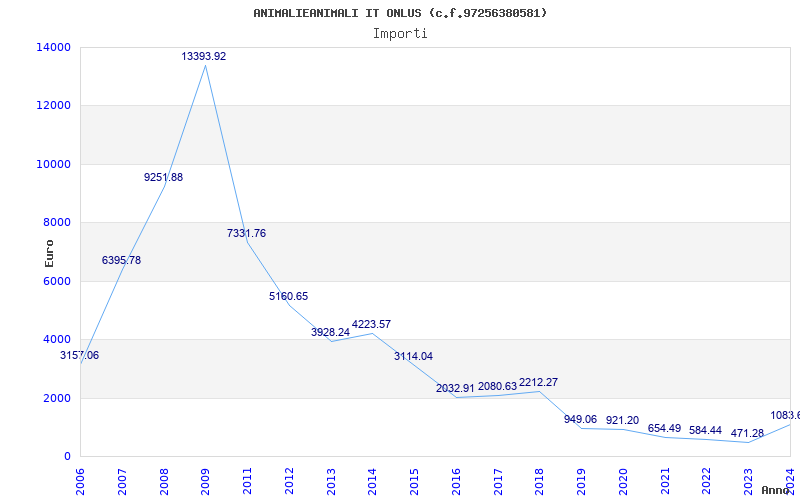Click the 2021 x-axis year label

(x=665, y=482)
